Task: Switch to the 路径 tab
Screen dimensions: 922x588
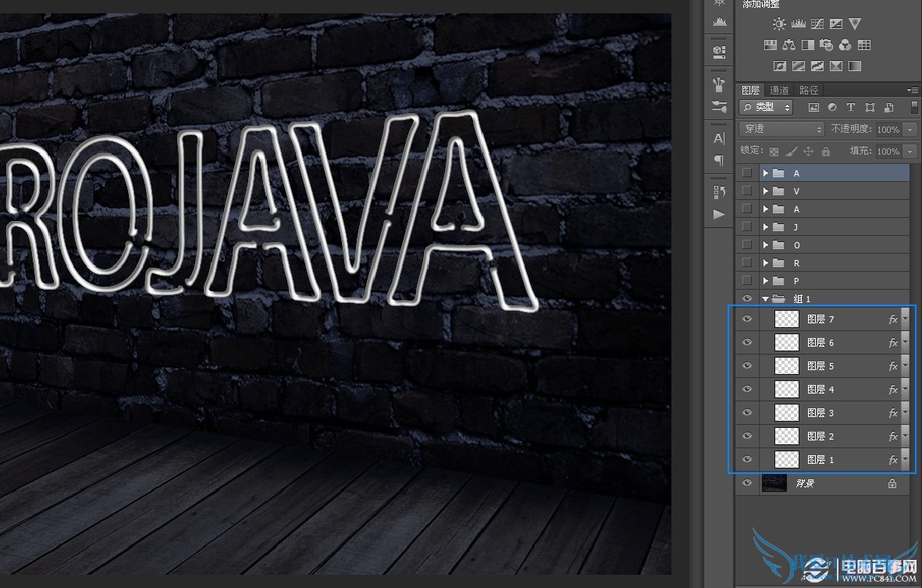Action: (x=809, y=90)
